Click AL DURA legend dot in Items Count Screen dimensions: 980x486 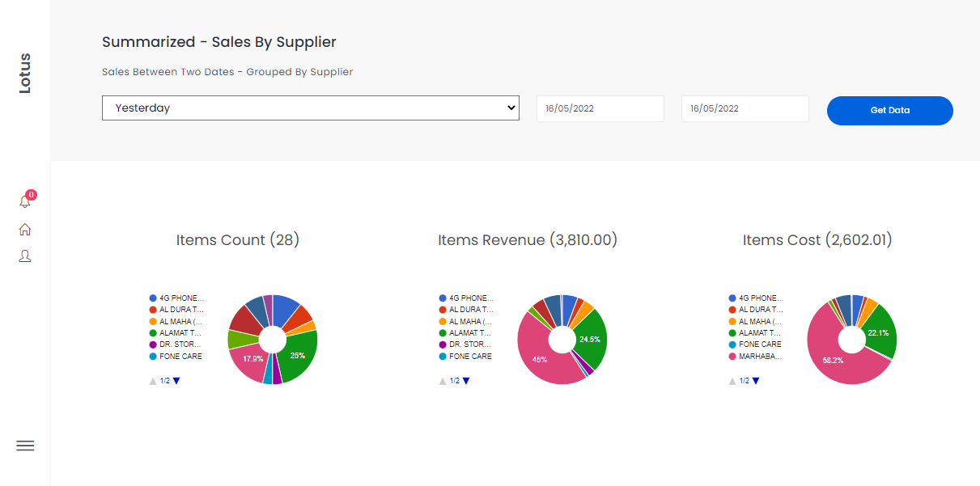(153, 310)
